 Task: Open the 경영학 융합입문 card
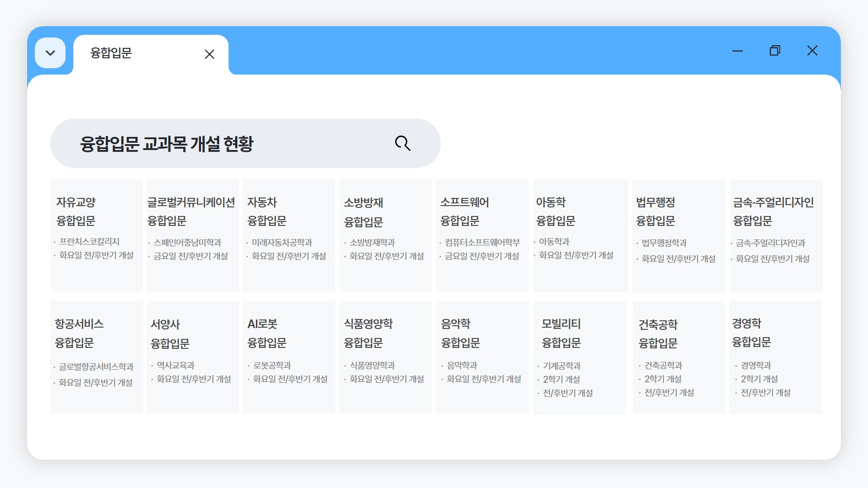tap(776, 357)
